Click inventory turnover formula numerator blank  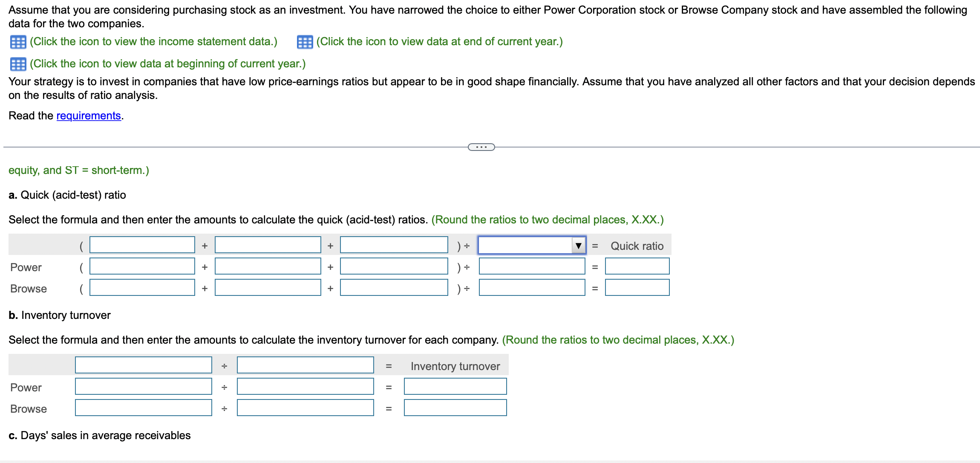[x=144, y=365]
